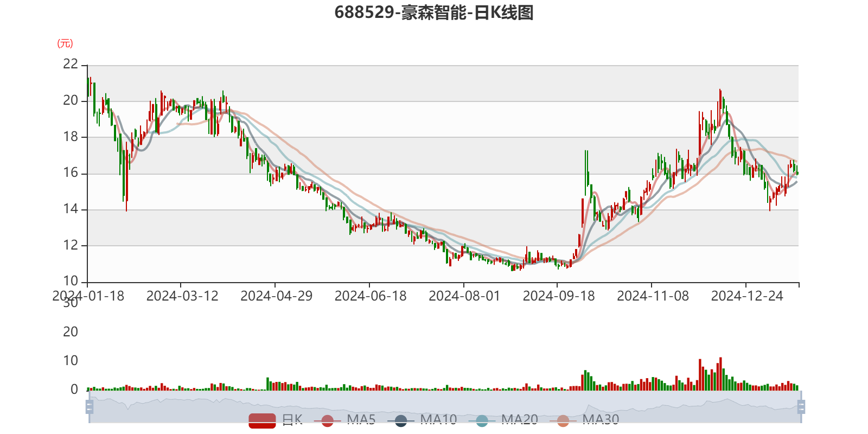
Task: Toggle the MA5 line legend item
Action: 345,420
